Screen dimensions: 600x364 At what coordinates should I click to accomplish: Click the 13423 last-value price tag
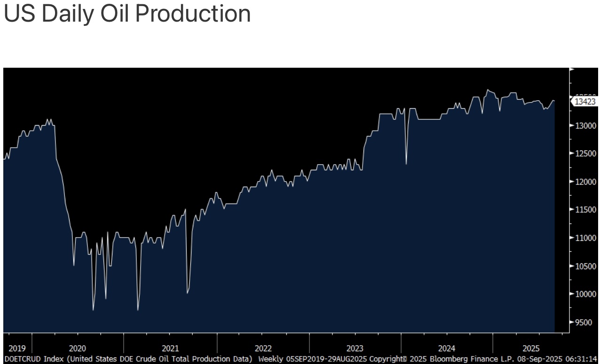[585, 101]
